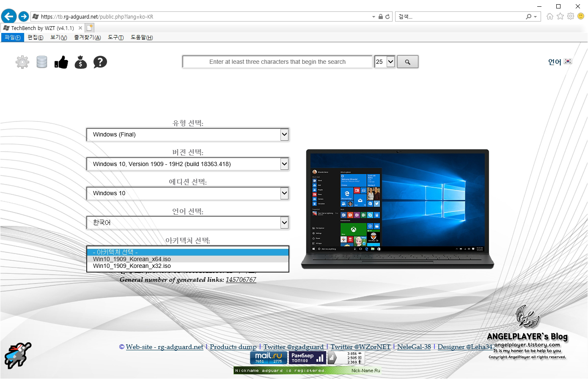
Task: Click the browser 검색 search box
Action: click(459, 17)
